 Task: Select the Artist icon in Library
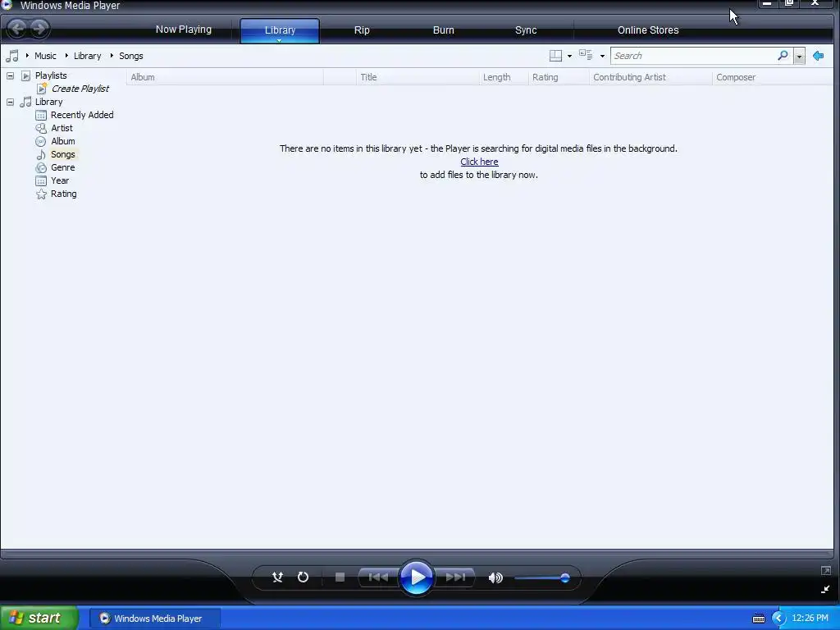click(41, 128)
